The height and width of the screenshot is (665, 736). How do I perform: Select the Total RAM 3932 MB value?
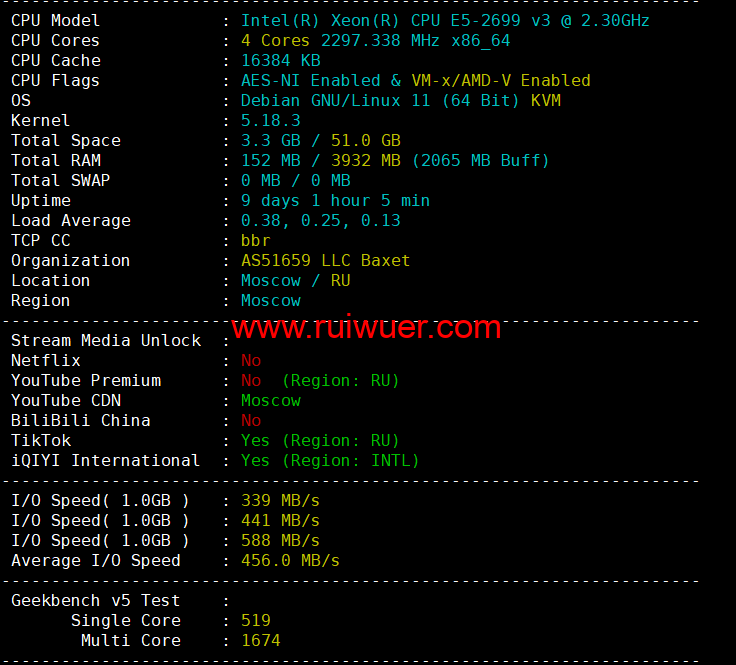[366, 161]
